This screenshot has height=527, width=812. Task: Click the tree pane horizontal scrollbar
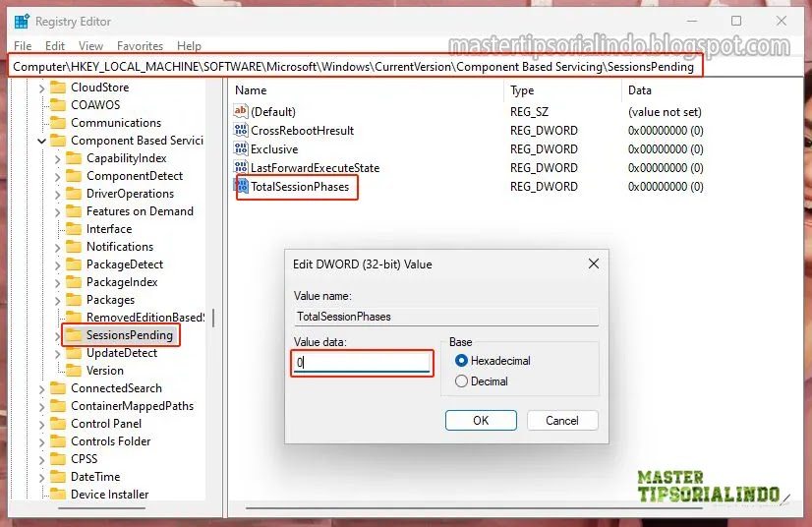click(101, 508)
